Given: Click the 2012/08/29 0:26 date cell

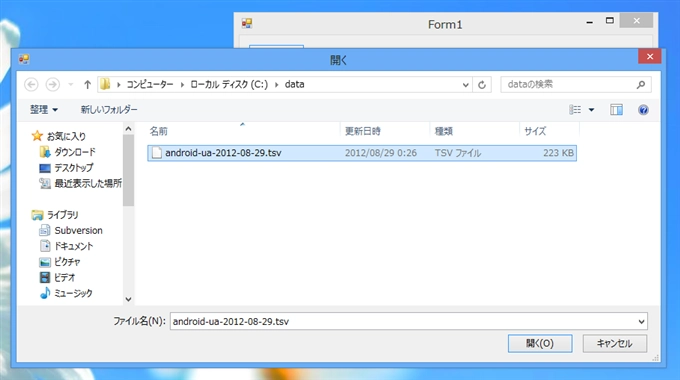Looking at the screenshot, I should pyautogui.click(x=381, y=153).
